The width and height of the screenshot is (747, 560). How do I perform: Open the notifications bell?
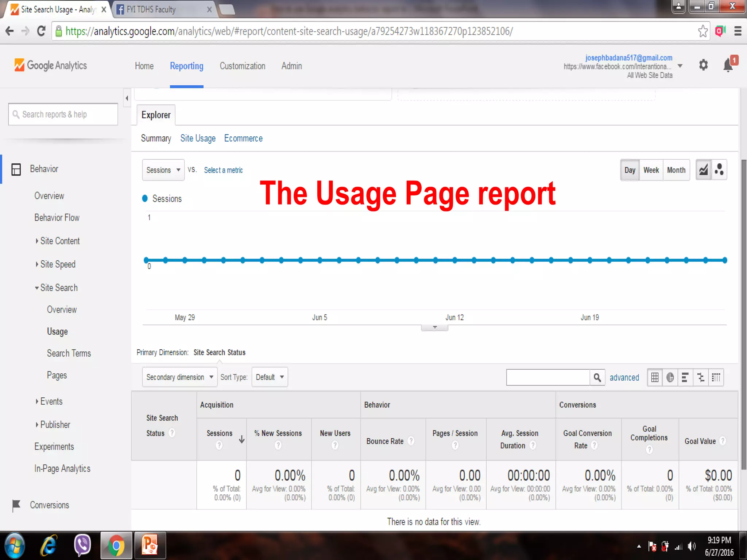click(728, 65)
